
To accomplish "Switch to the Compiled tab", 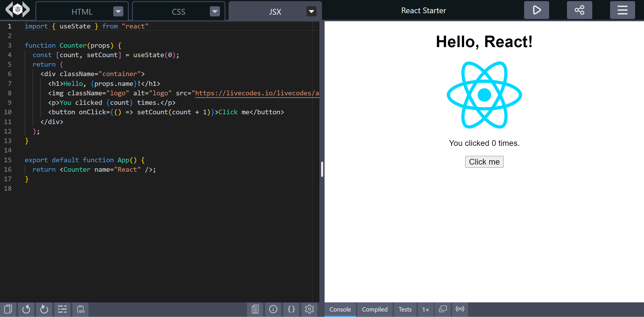I will (375, 310).
